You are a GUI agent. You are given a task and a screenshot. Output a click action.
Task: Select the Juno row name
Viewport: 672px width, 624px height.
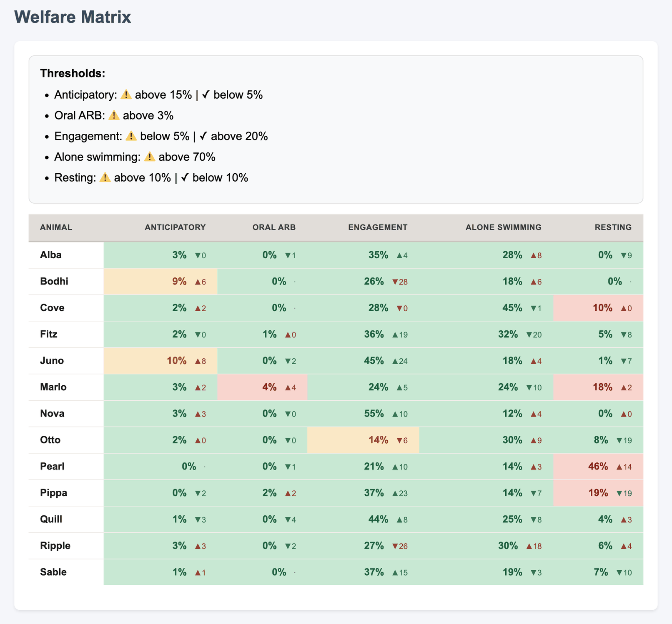[x=52, y=361]
